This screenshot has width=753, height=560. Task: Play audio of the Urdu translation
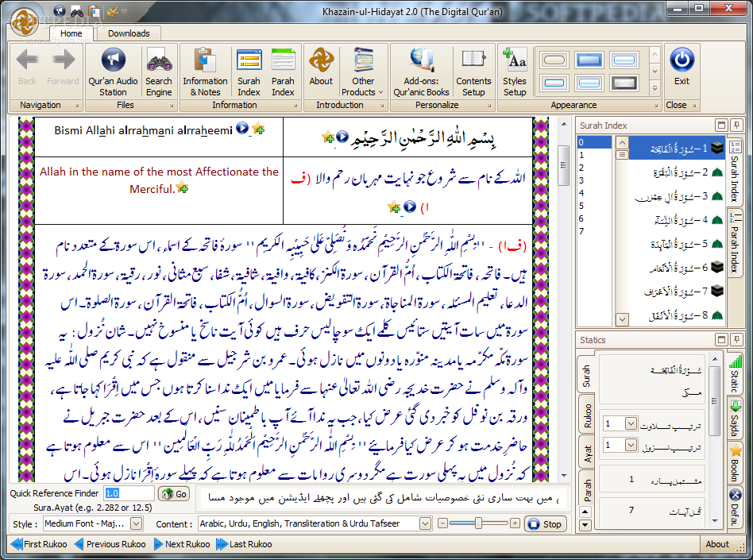pos(410,207)
